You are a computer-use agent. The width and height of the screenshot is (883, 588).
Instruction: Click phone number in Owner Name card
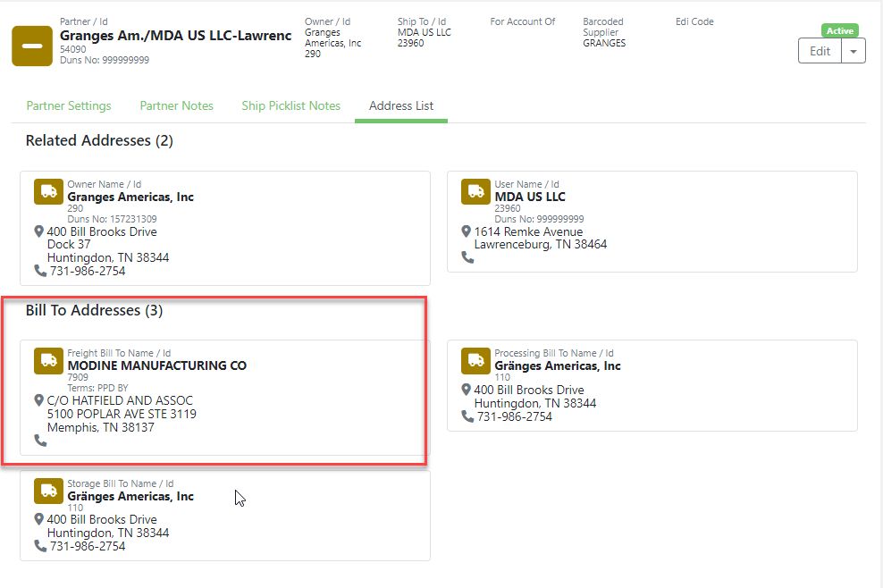point(88,271)
